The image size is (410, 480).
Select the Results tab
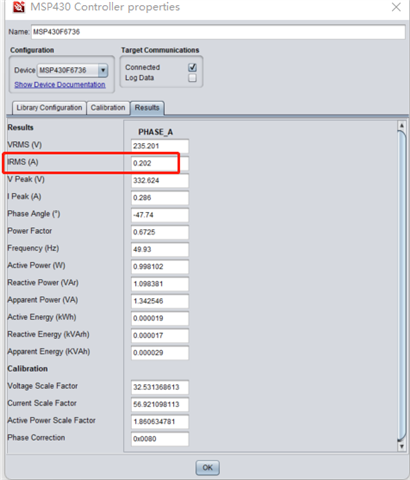click(147, 108)
